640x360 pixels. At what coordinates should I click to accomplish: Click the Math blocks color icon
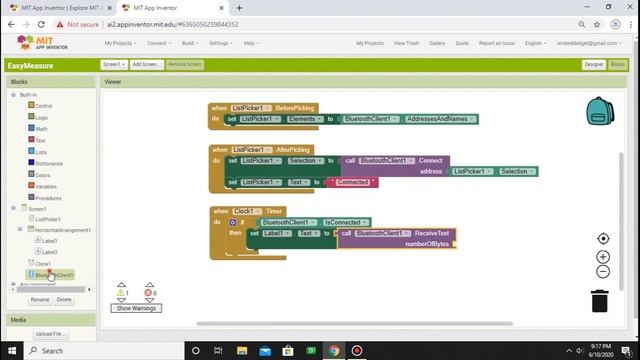point(31,128)
